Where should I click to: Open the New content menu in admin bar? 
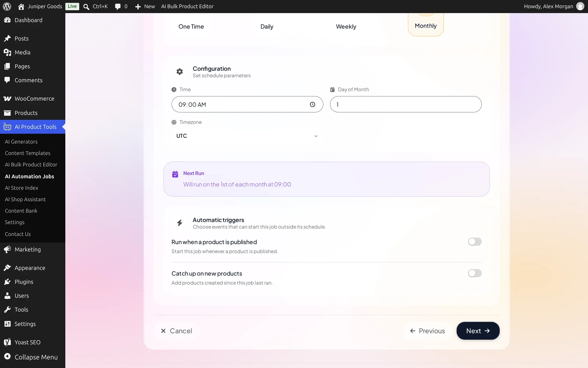(145, 7)
